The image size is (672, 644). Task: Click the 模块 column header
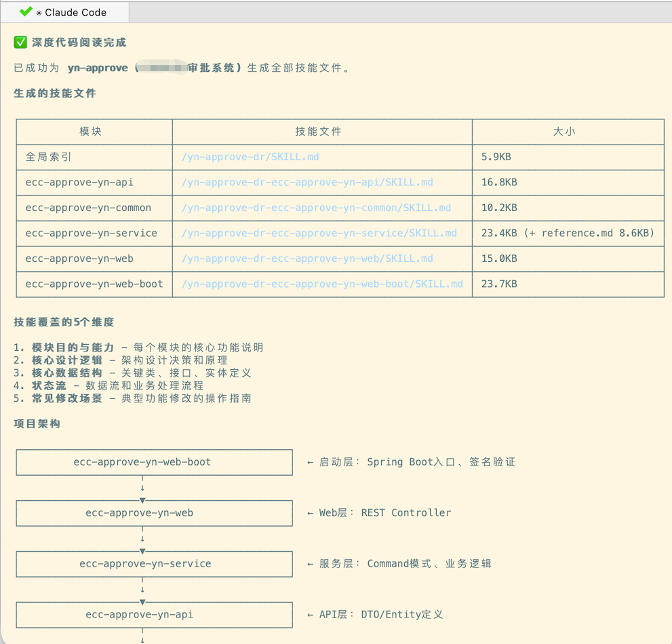tap(94, 132)
